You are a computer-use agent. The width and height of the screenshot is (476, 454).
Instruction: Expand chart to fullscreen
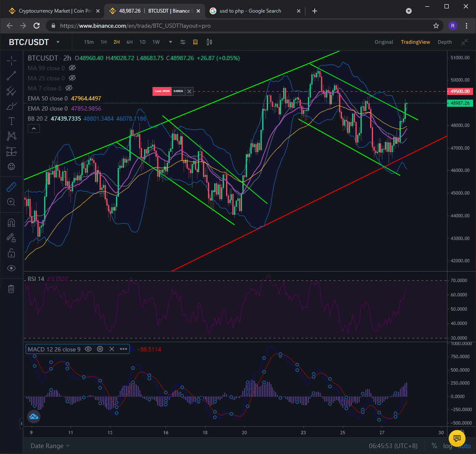point(465,42)
